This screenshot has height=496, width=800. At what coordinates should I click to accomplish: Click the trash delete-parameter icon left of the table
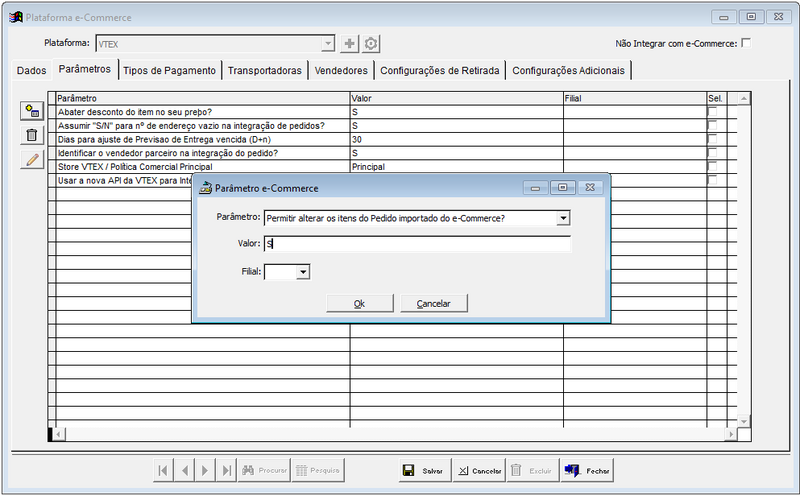[x=32, y=135]
